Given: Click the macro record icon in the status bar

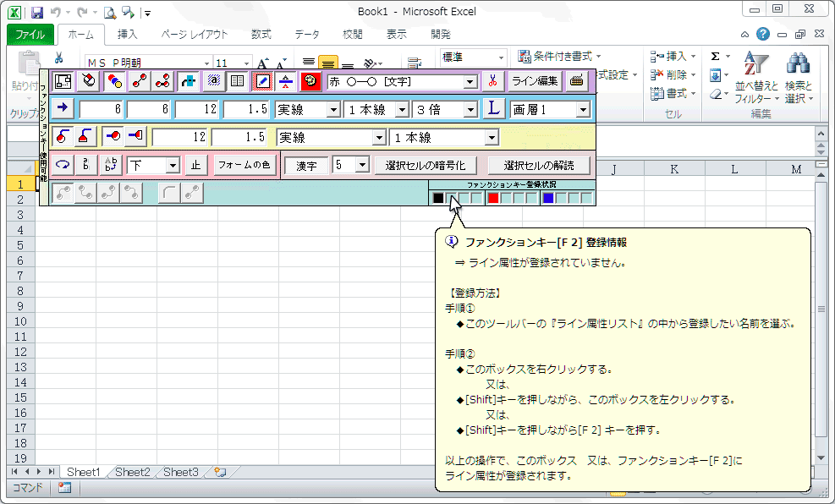Looking at the screenshot, I should pos(65,487).
